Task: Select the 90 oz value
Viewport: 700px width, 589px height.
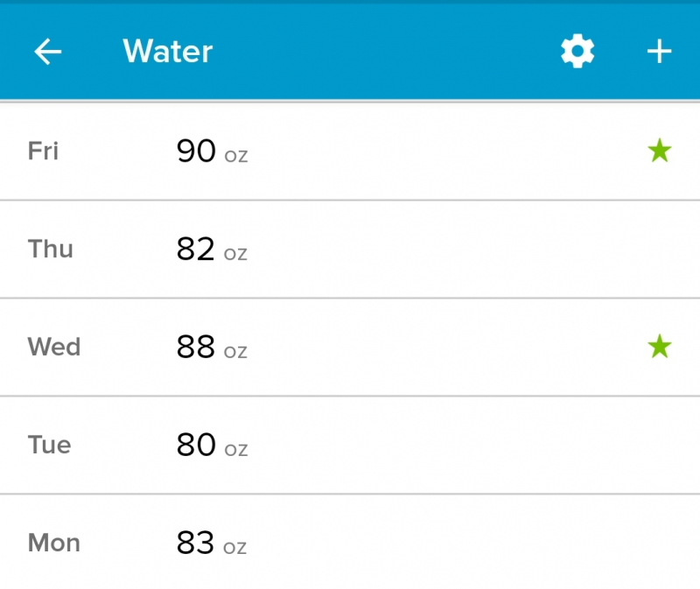Action: (212, 152)
